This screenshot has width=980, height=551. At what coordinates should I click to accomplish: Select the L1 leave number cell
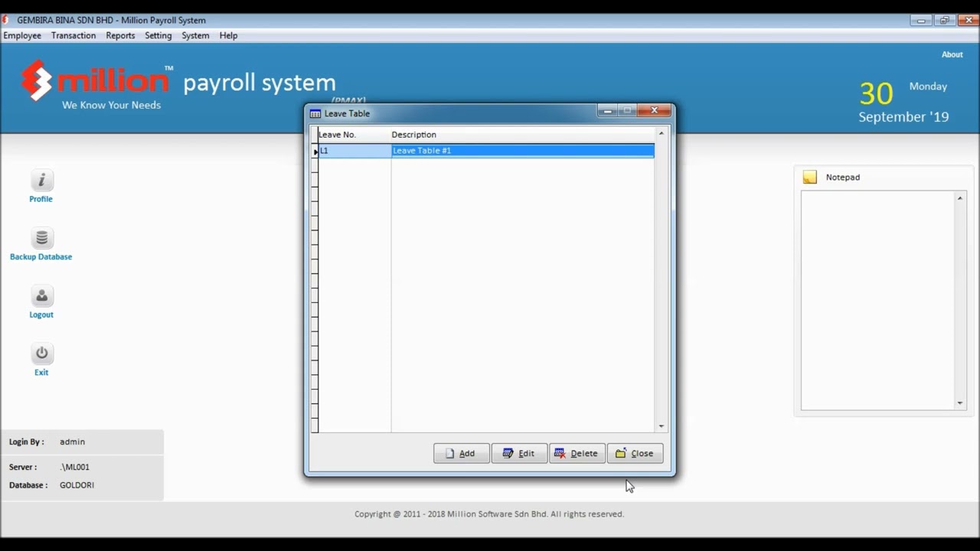point(354,151)
